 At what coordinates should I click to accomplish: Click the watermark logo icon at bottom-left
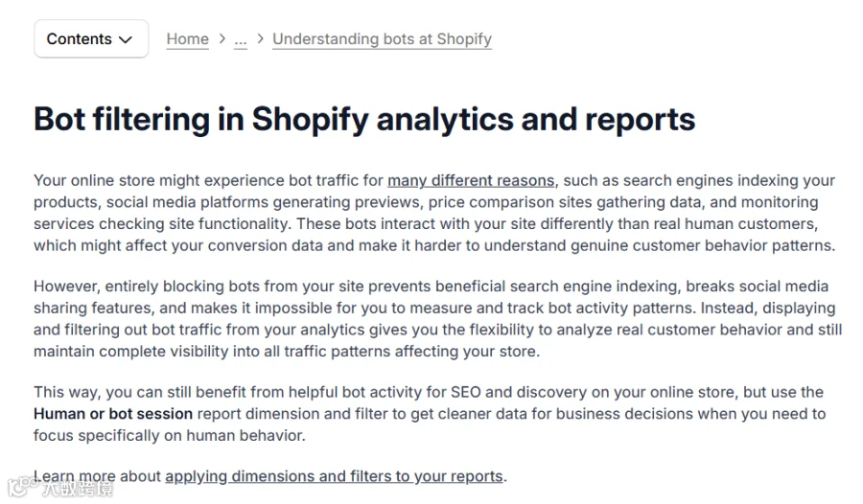(x=23, y=486)
